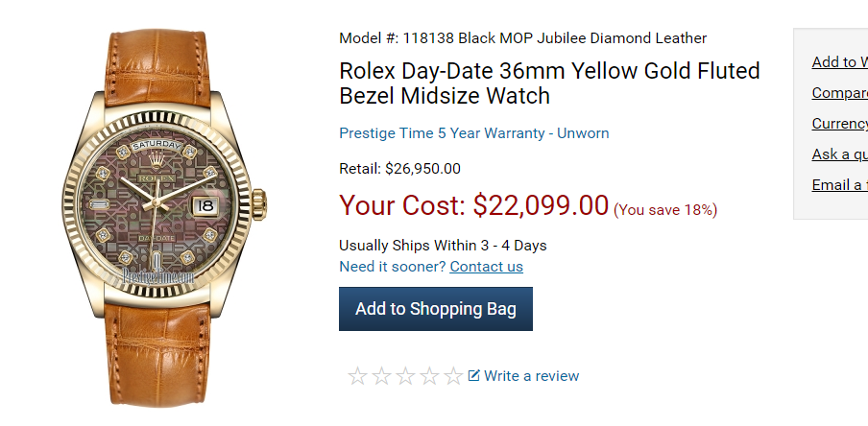Click the first rating star

pyautogui.click(x=357, y=376)
